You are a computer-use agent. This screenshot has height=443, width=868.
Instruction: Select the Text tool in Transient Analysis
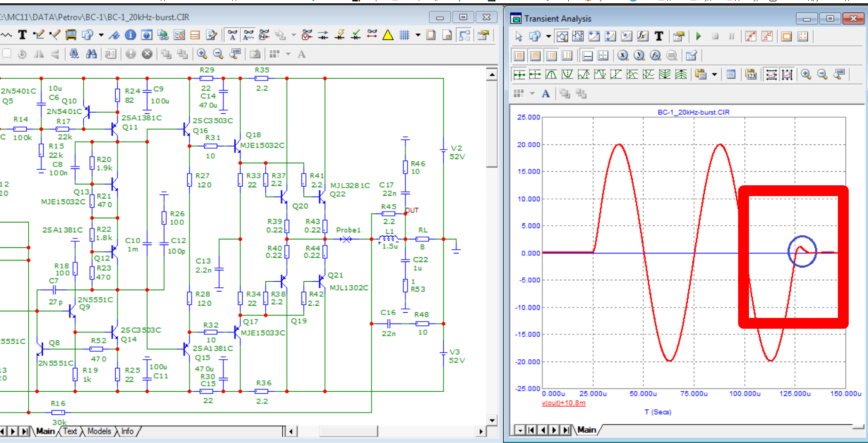(x=659, y=36)
